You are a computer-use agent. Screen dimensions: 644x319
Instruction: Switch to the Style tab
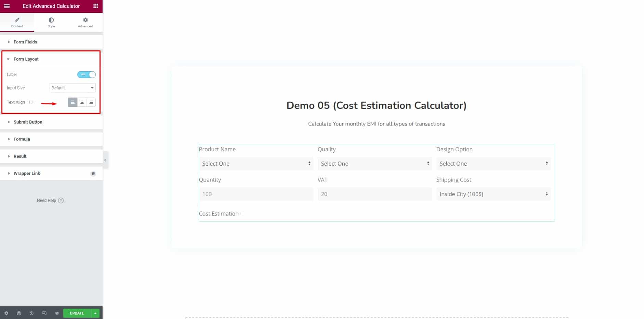(51, 22)
